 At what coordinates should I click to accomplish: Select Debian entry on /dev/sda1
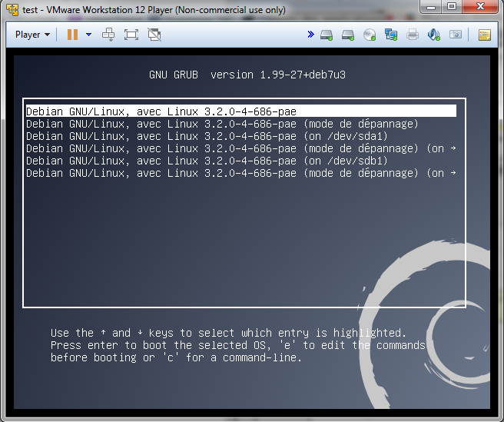click(207, 136)
